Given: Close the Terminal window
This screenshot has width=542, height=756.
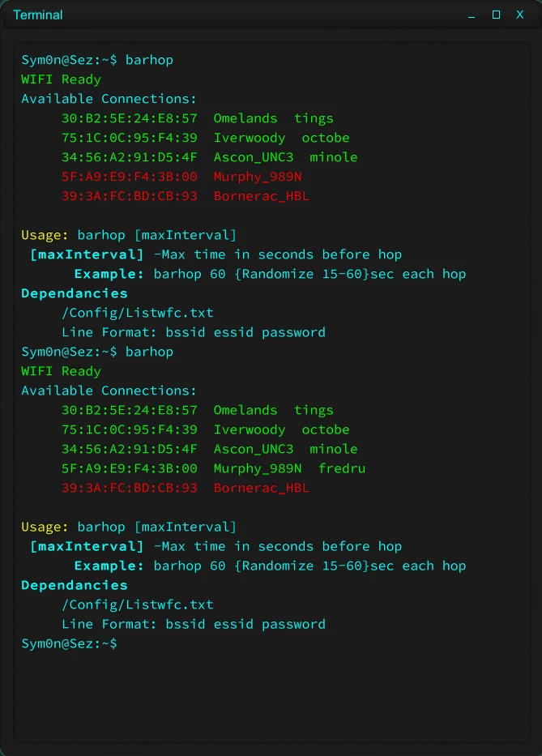Looking at the screenshot, I should point(520,15).
